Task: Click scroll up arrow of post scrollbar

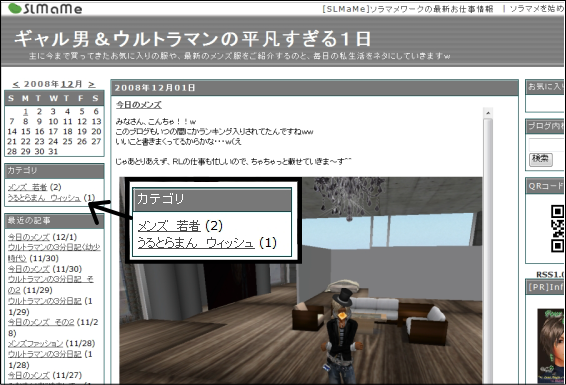Action: [488, 113]
